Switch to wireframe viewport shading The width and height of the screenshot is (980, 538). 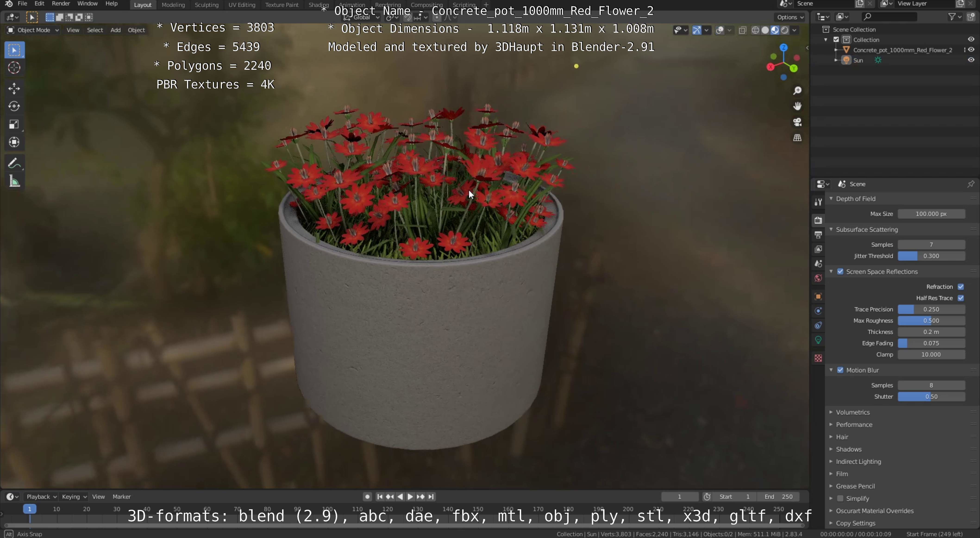click(x=755, y=30)
